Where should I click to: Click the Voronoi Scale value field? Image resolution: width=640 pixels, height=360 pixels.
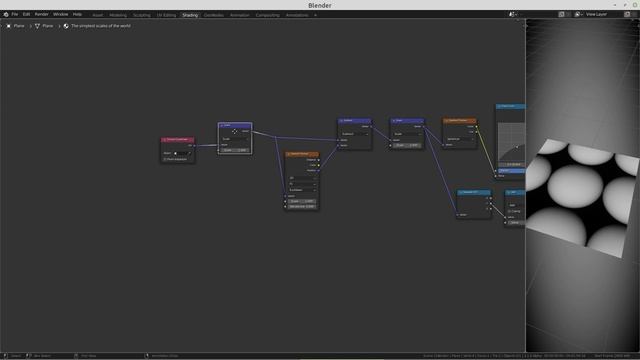pyautogui.click(x=302, y=201)
